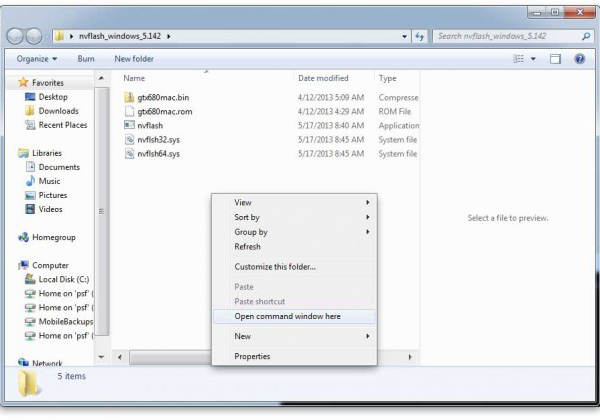Click the MobileBackups network drive icon

point(30,321)
